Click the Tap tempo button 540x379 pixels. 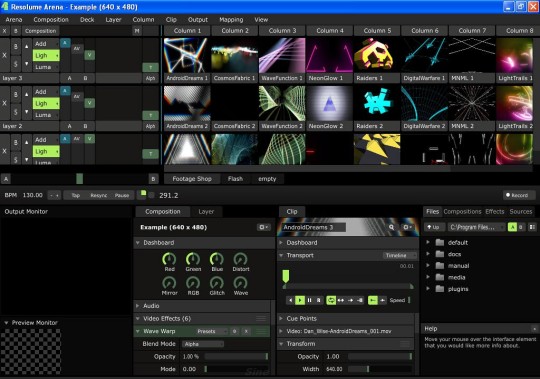[75, 195]
